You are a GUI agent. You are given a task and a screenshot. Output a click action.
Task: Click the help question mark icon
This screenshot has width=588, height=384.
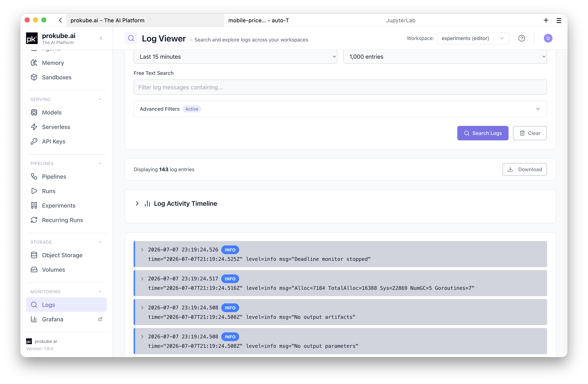(x=522, y=38)
